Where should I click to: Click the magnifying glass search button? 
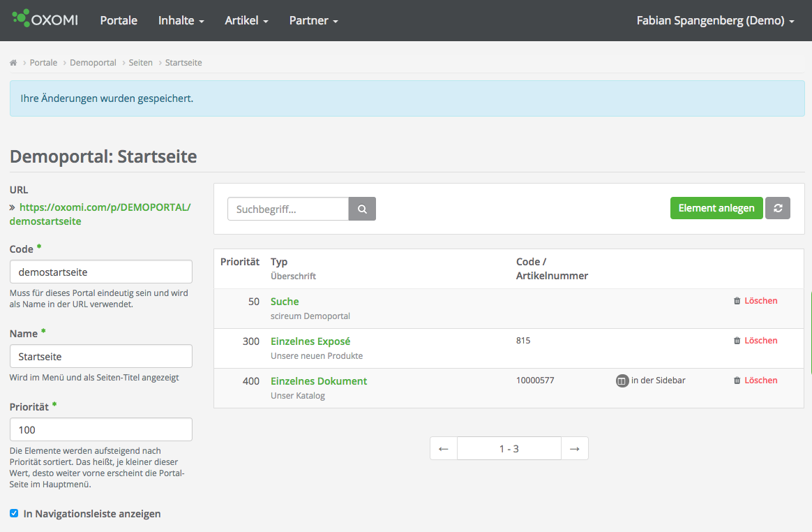[x=362, y=209]
